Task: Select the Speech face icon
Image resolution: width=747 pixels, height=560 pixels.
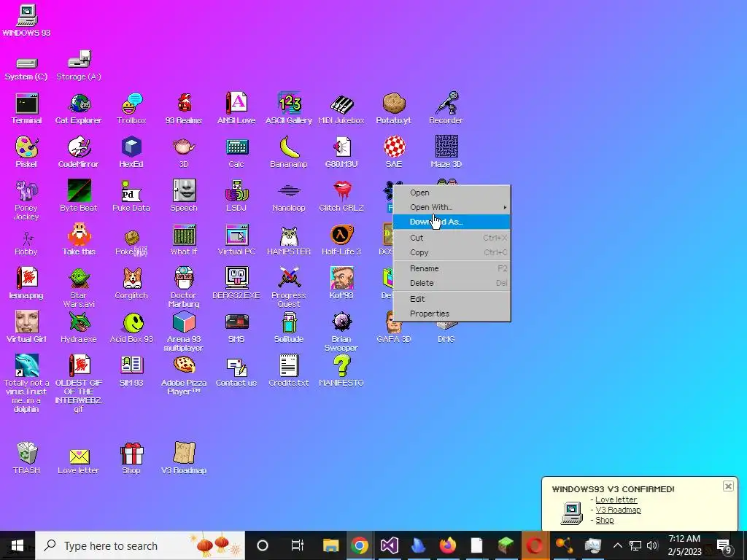Action: click(184, 196)
